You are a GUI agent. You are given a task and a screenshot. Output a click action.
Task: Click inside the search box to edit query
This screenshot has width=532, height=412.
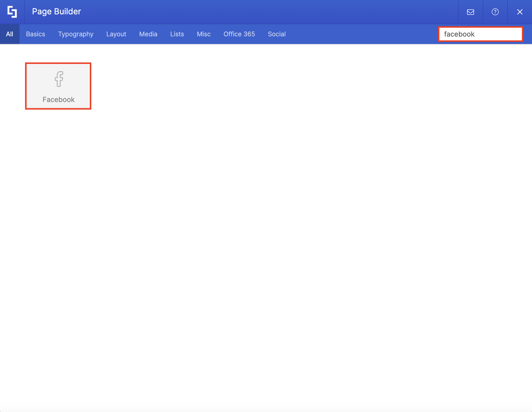pyautogui.click(x=480, y=34)
